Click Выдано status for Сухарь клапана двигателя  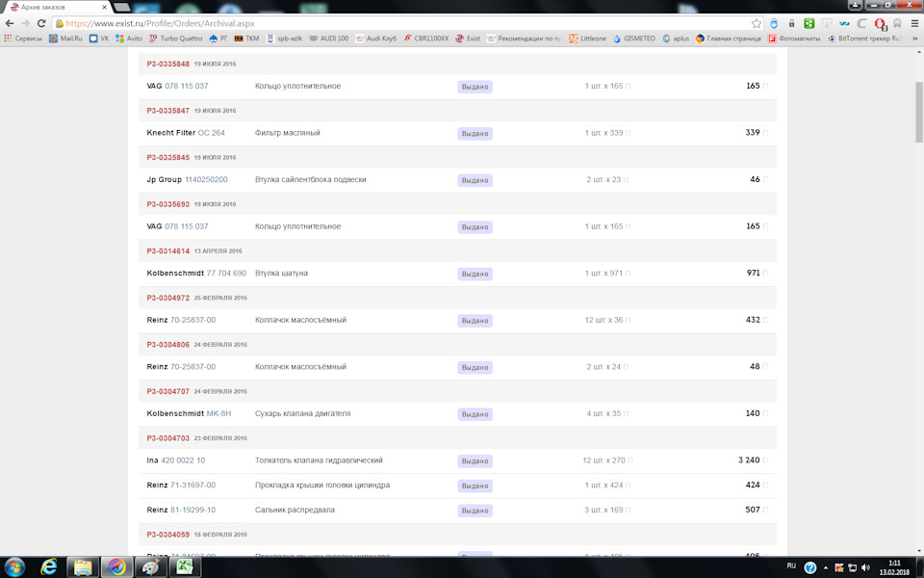475,414
